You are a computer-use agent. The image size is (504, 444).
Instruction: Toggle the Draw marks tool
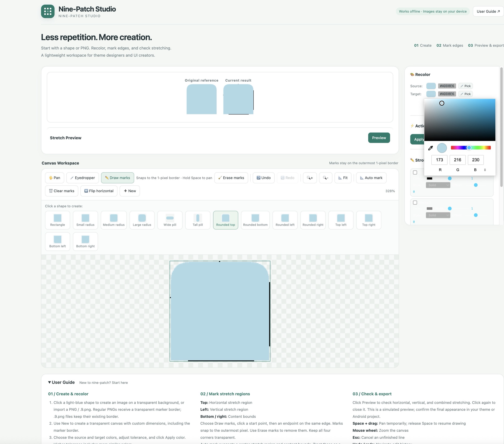(x=117, y=178)
